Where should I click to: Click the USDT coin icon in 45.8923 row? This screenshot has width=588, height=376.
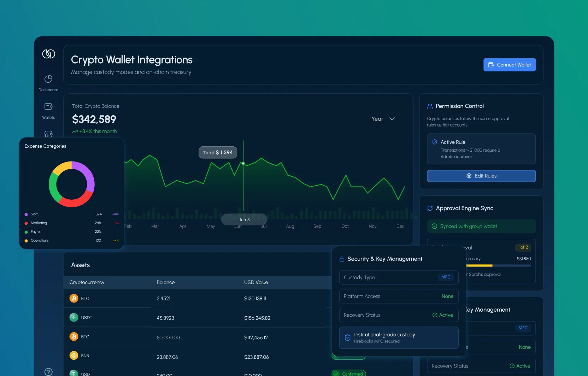pos(74,317)
